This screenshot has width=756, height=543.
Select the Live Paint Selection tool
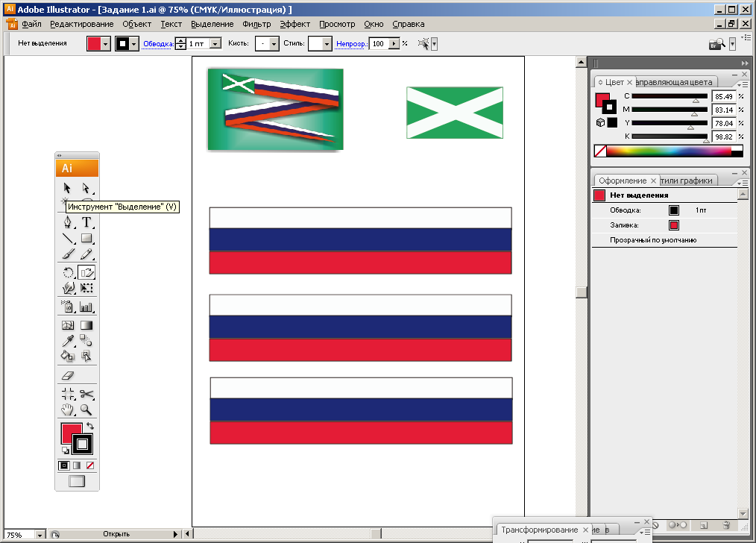[x=86, y=356]
